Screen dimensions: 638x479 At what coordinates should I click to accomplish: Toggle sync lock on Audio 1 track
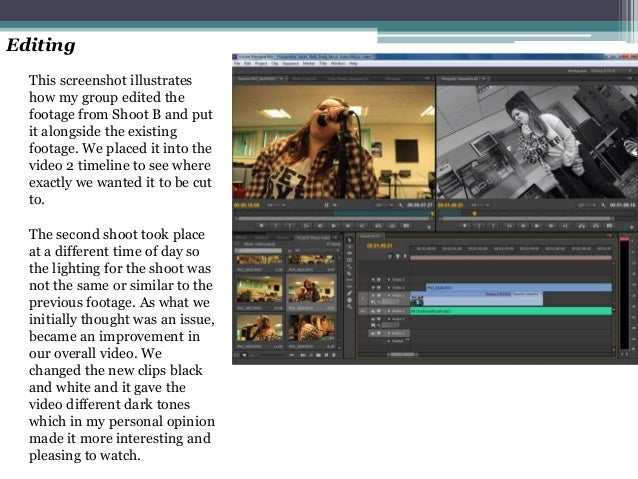379,311
